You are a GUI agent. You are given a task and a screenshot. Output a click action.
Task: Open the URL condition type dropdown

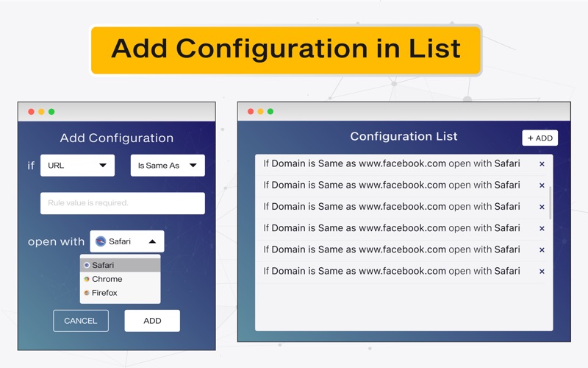[77, 166]
